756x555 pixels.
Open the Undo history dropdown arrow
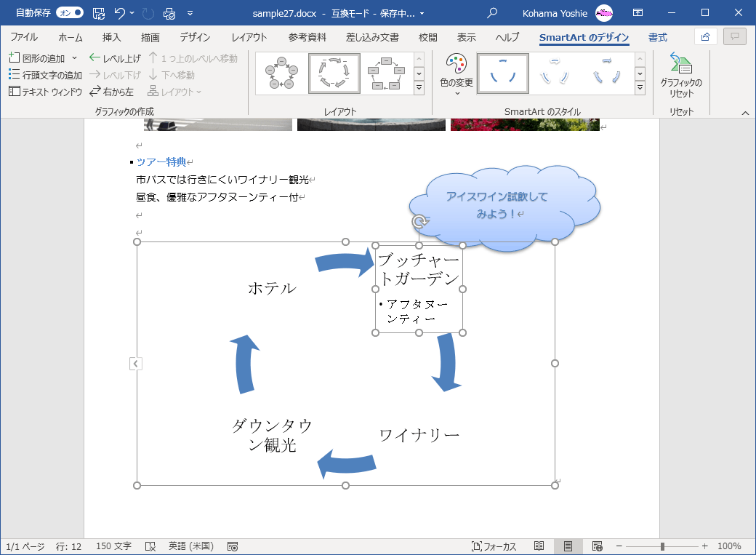tap(132, 14)
